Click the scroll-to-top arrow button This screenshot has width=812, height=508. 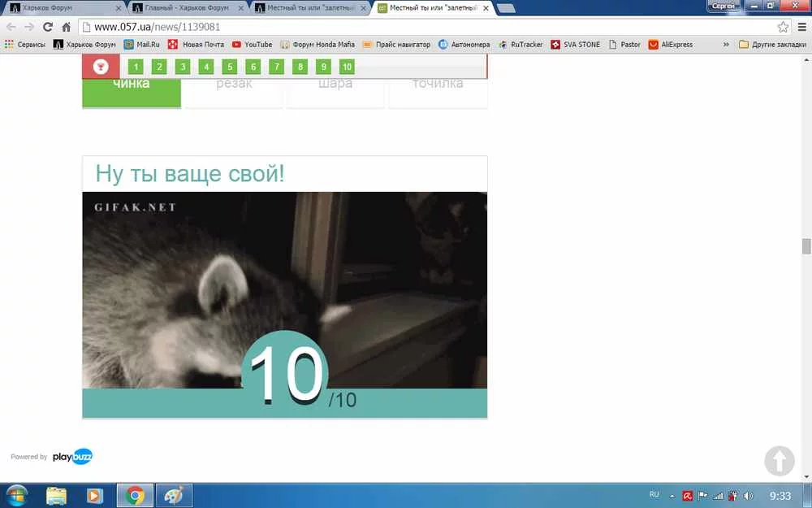pyautogui.click(x=780, y=460)
